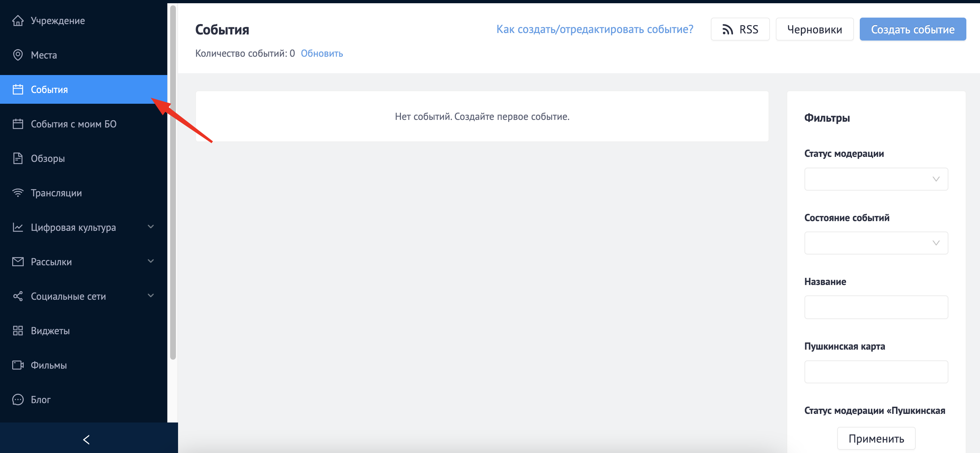Click the document icon for Обзоры

point(18,158)
